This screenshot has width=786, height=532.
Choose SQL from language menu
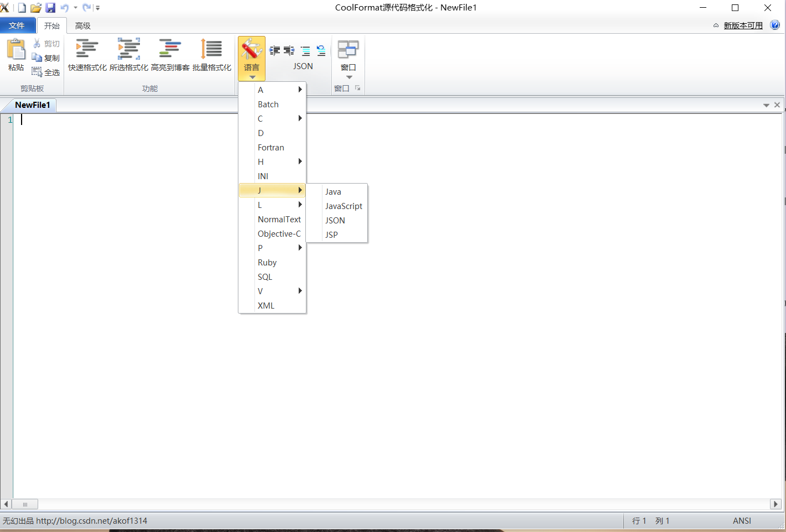tap(272, 277)
